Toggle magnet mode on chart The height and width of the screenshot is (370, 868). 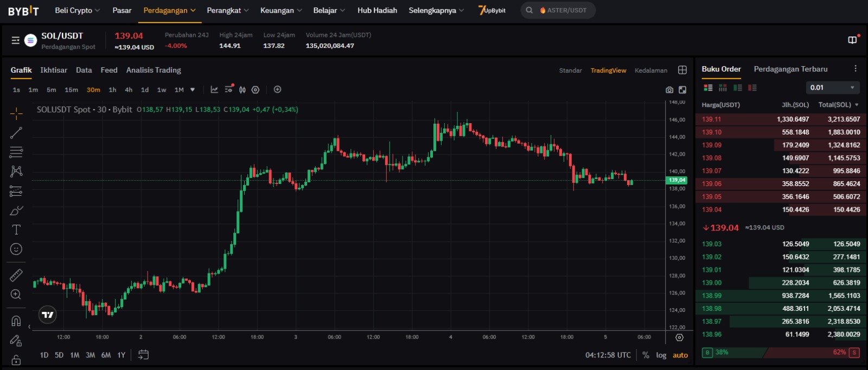pyautogui.click(x=16, y=321)
